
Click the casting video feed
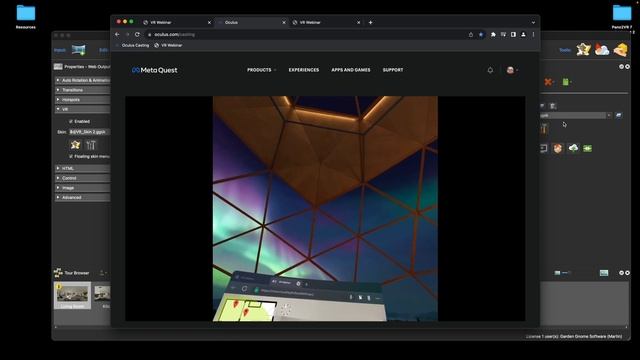(325, 209)
